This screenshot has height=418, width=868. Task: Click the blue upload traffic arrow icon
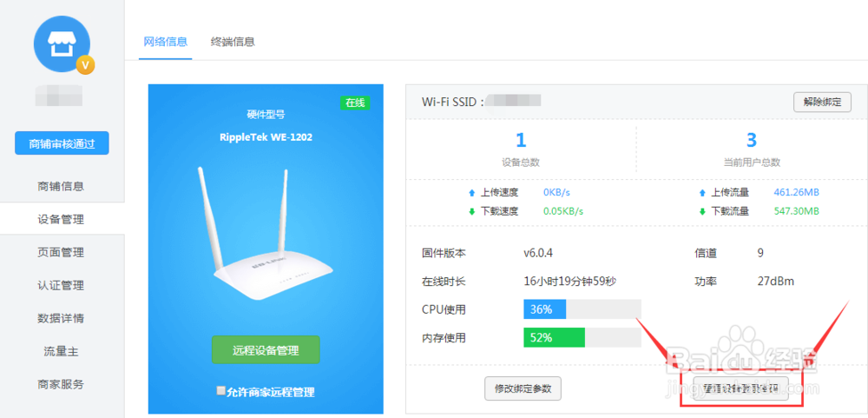[x=702, y=193]
